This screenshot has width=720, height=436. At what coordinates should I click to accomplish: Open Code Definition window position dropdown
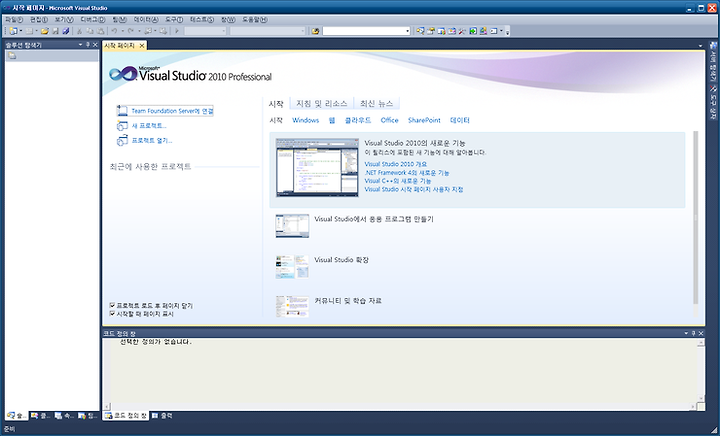coord(686,333)
